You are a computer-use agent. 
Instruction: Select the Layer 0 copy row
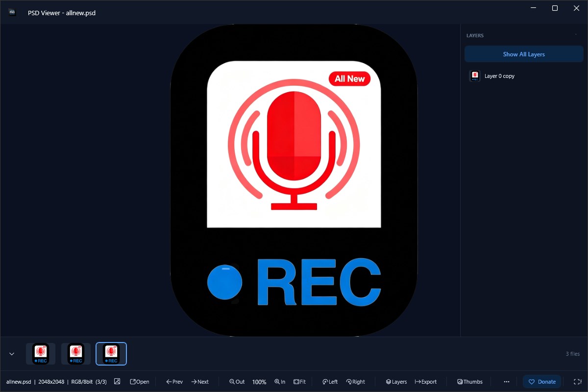pos(524,76)
